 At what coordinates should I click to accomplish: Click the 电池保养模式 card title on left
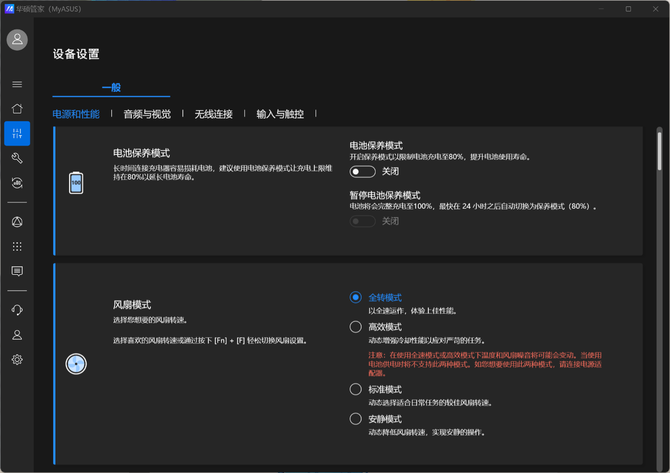[x=141, y=153]
